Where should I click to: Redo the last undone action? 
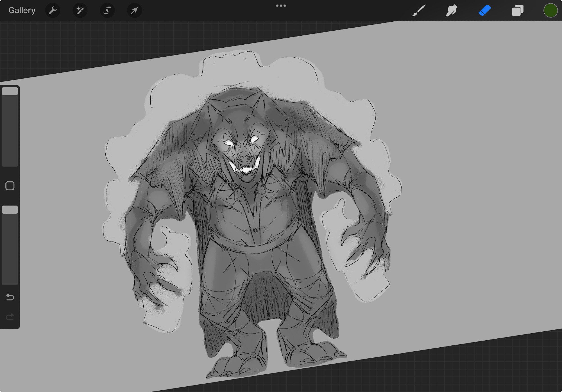pyautogui.click(x=10, y=317)
